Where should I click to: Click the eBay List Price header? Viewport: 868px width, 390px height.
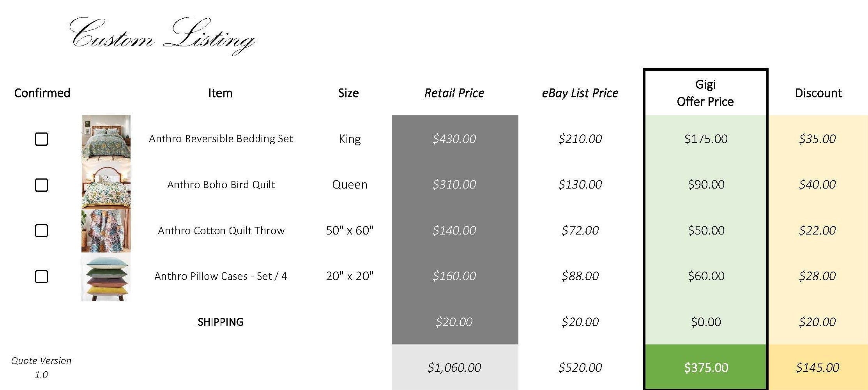coord(580,93)
